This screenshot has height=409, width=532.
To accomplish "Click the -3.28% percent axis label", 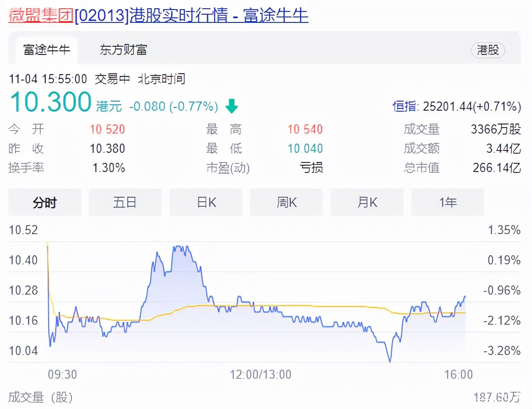I will (x=502, y=350).
